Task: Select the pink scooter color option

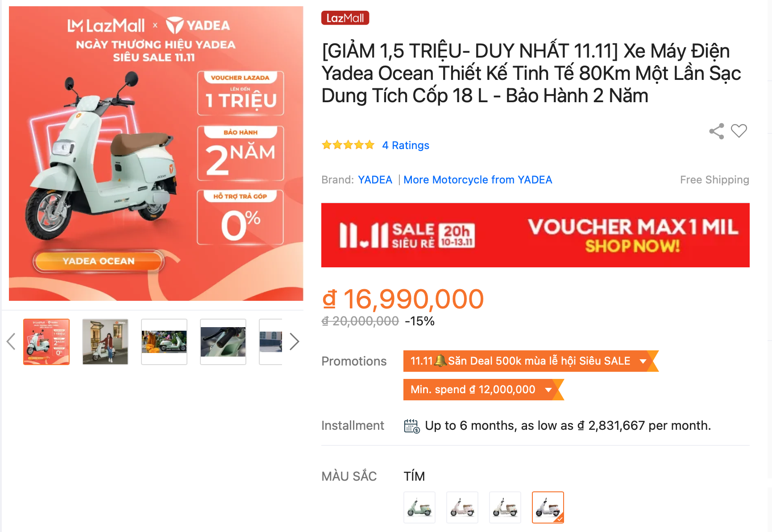Action: [462, 507]
